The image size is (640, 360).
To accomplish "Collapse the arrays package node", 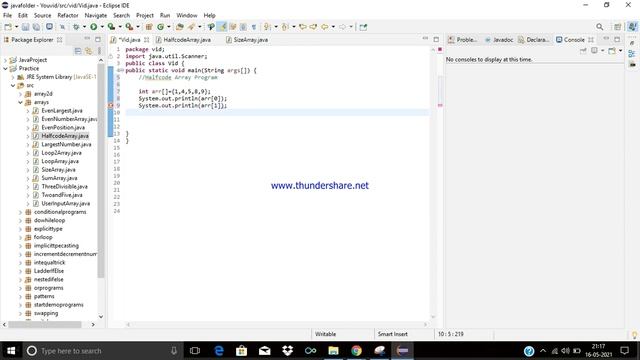I will (20, 102).
